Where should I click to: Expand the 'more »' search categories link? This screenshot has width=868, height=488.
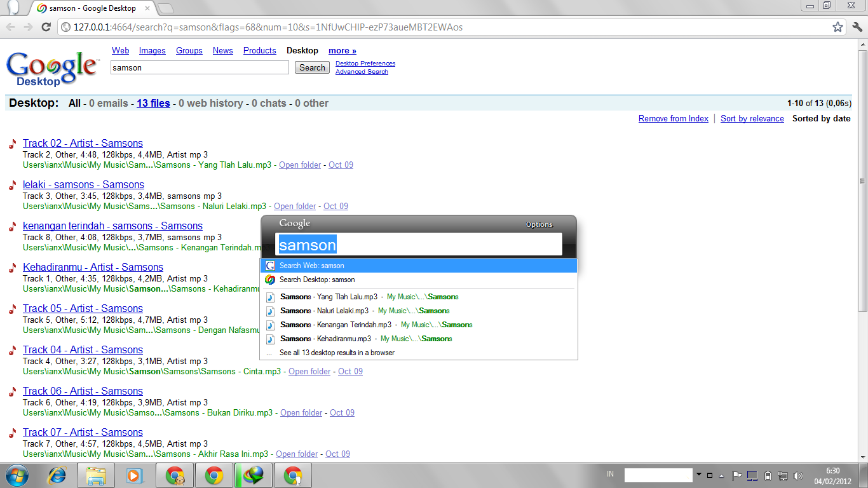pyautogui.click(x=342, y=51)
